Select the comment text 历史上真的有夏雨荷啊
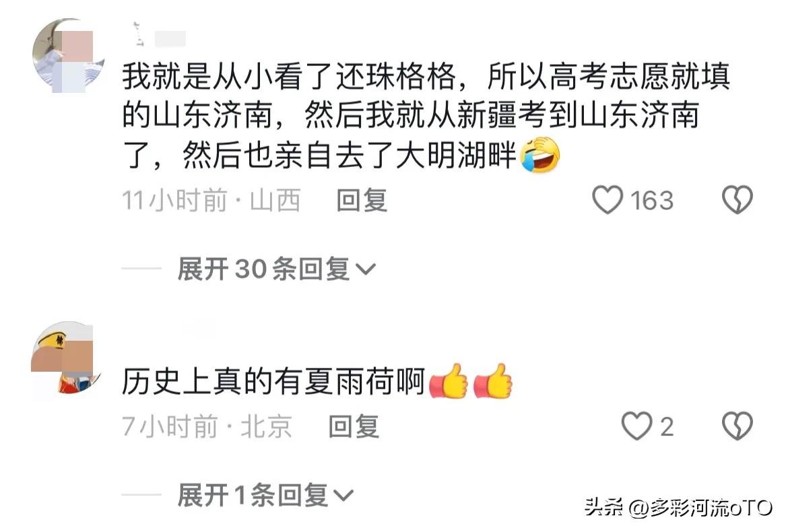This screenshot has width=788, height=532. click(274, 382)
